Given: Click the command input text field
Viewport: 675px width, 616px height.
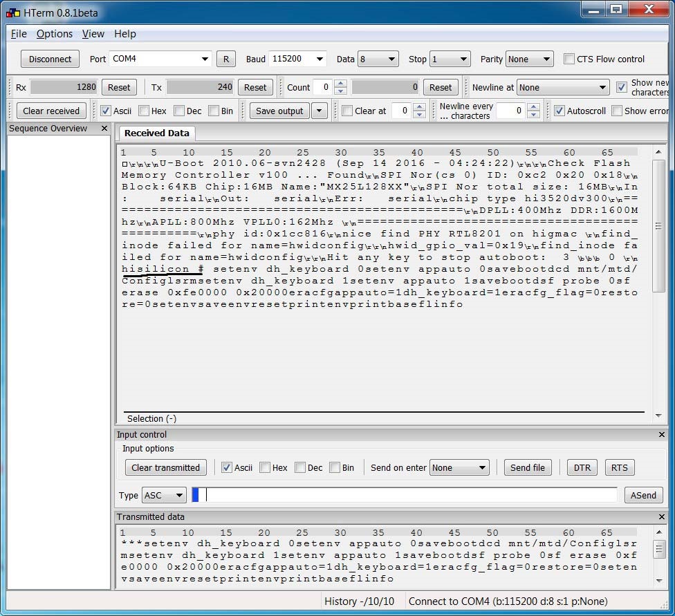Looking at the screenshot, I should [x=408, y=495].
